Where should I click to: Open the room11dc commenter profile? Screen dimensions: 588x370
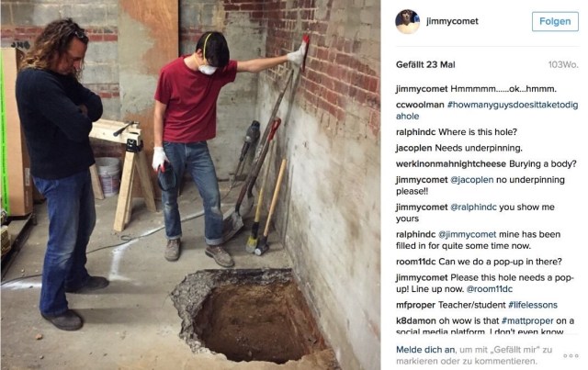415,262
